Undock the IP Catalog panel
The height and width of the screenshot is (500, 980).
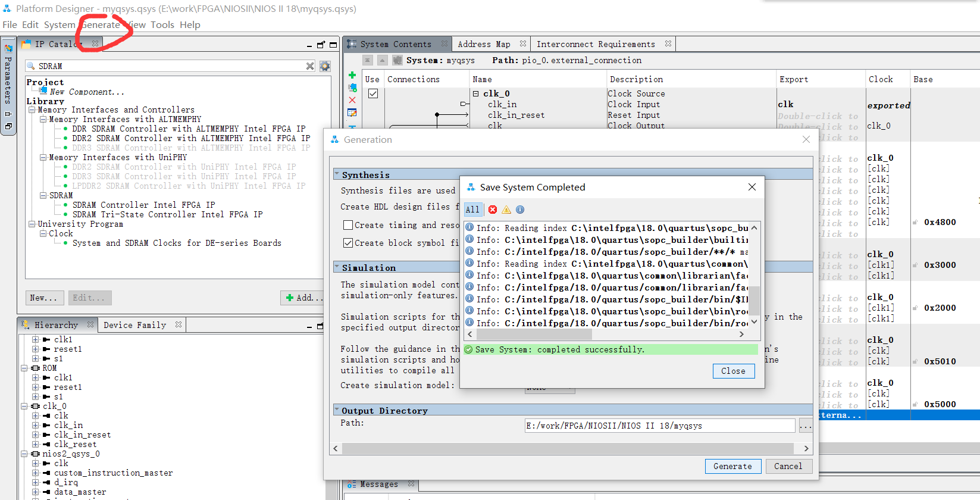pyautogui.click(x=321, y=45)
